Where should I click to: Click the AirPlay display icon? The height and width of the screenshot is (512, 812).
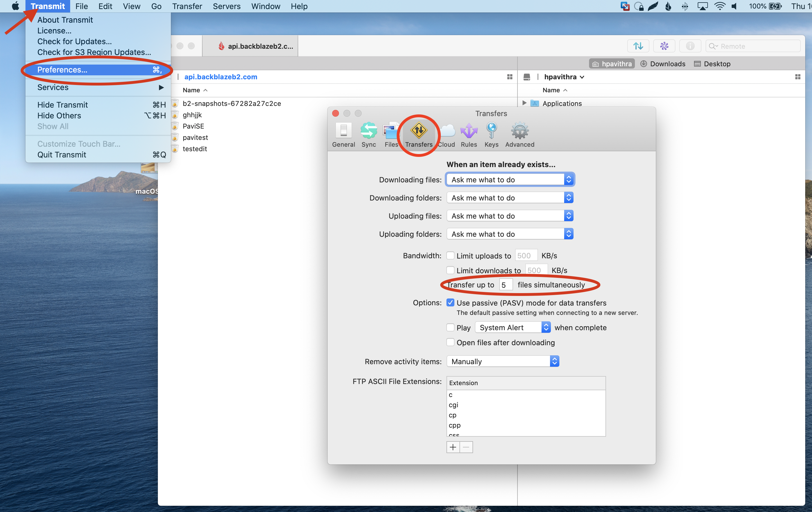click(x=703, y=6)
